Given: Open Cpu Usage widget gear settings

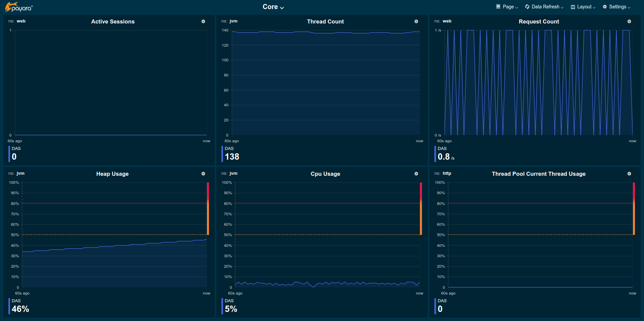Looking at the screenshot, I should pos(416,174).
